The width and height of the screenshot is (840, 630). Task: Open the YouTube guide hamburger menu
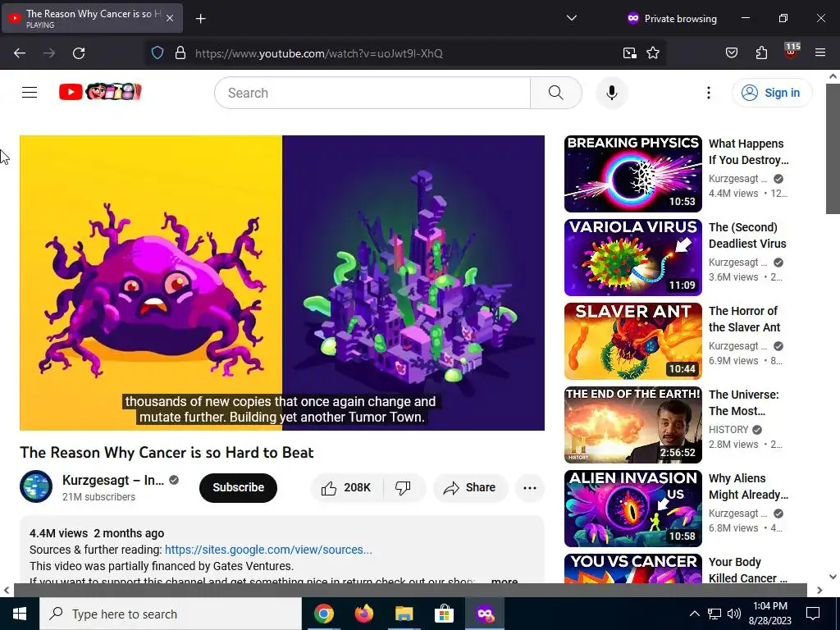tap(30, 93)
